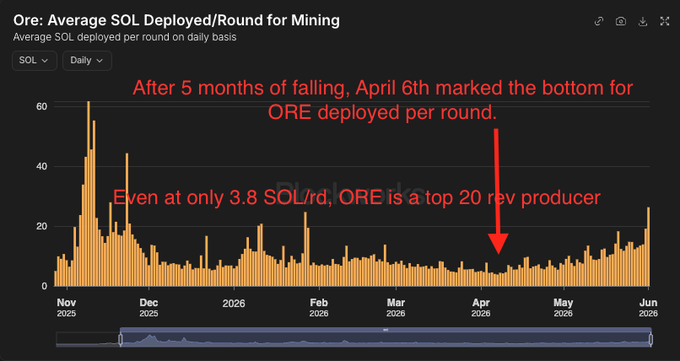Click the 'Feb 2026' axis label

tap(319, 308)
